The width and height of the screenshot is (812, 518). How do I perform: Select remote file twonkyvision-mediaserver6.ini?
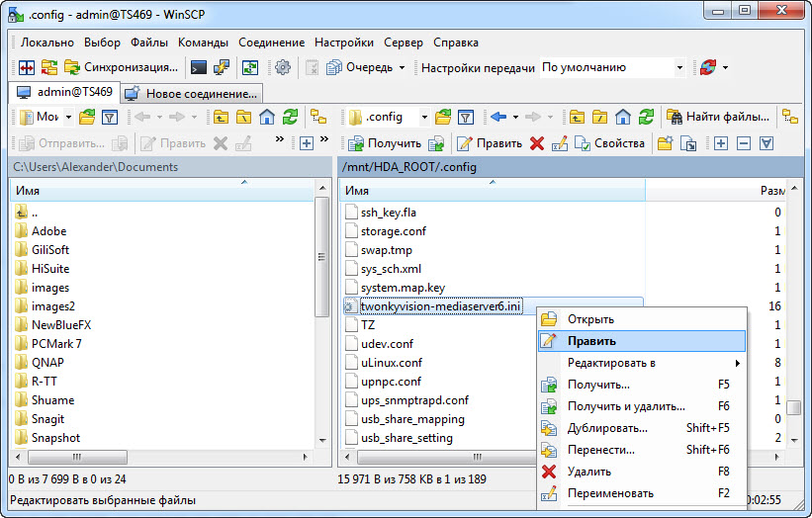pos(440,306)
